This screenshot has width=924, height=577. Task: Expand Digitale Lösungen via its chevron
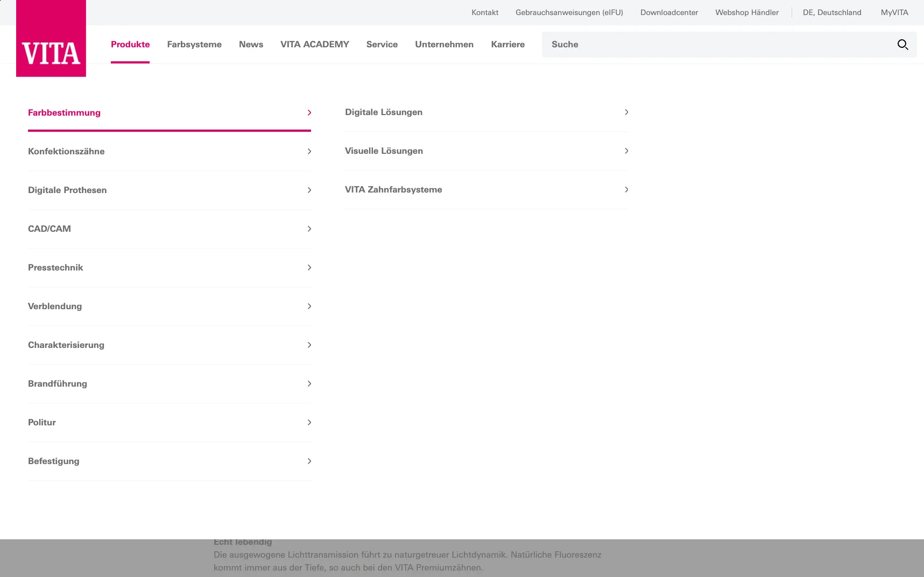(x=626, y=112)
